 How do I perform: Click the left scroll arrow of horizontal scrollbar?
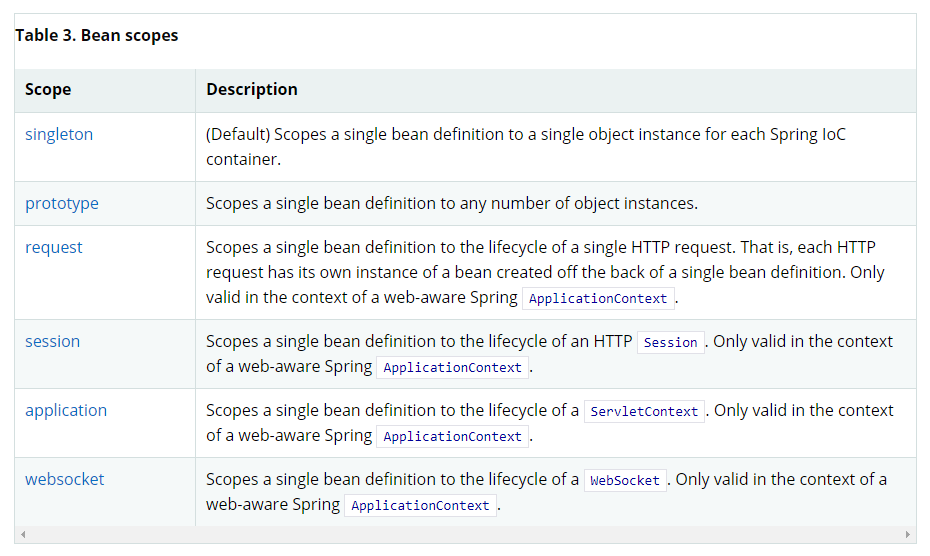(x=23, y=535)
